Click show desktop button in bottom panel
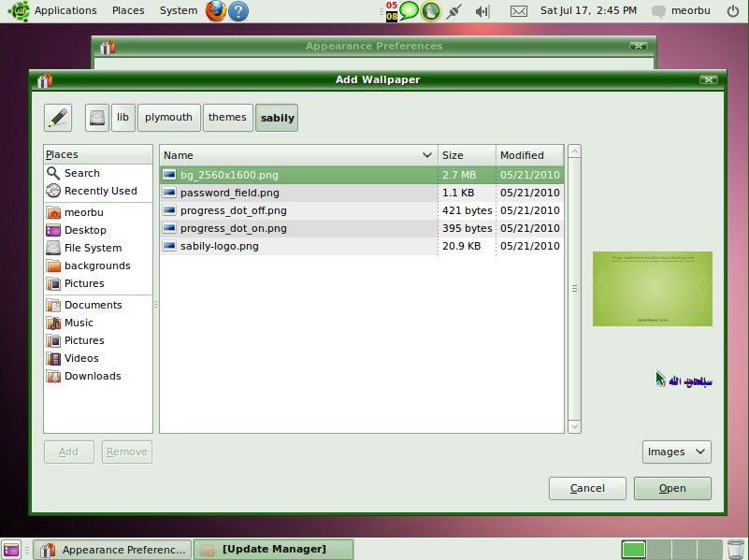This screenshot has height=560, width=749. pyautogui.click(x=11, y=550)
